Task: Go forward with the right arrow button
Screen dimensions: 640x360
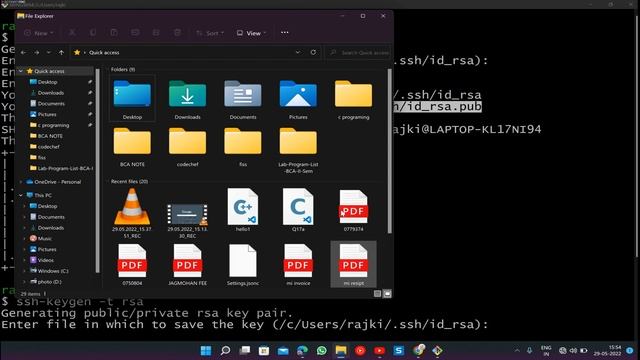Action: click(x=36, y=52)
